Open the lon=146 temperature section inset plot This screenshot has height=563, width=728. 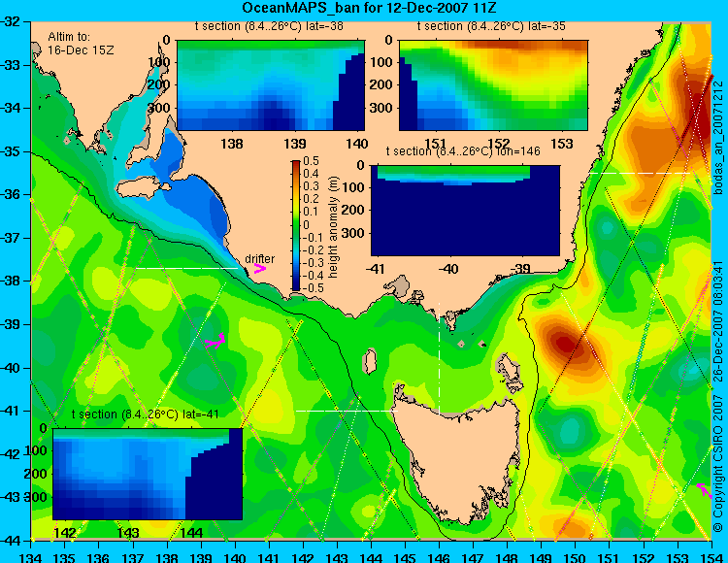[465, 211]
